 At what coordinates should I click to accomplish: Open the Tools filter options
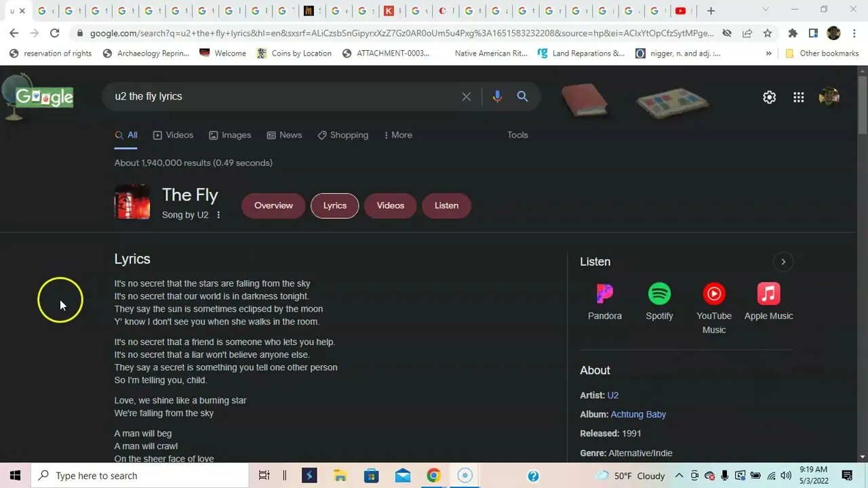[517, 135]
